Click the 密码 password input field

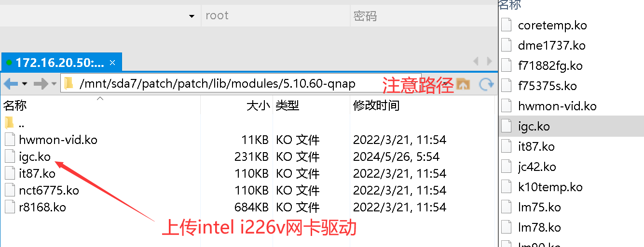(x=424, y=16)
